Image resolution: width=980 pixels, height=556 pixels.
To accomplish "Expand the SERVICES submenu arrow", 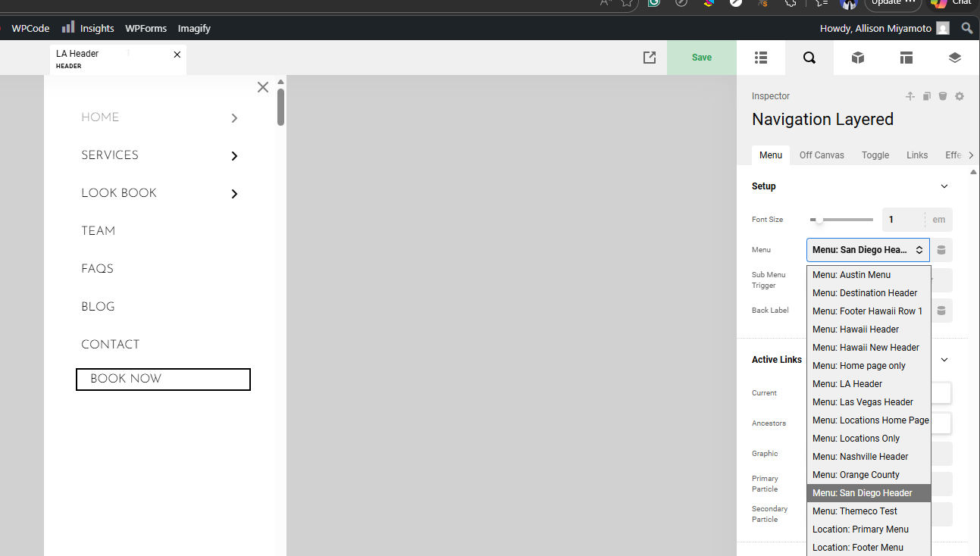I will (x=234, y=156).
